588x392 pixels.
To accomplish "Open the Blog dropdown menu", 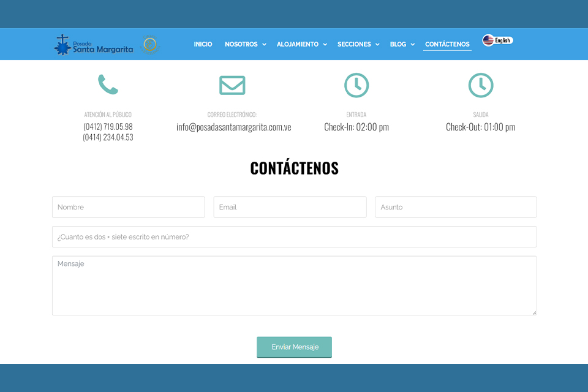I will coord(402,44).
